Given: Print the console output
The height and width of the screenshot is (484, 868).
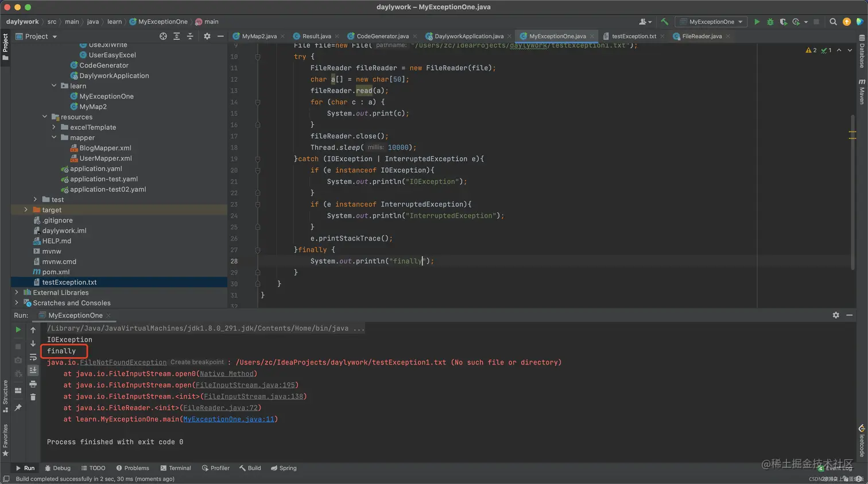Looking at the screenshot, I should click(x=33, y=384).
